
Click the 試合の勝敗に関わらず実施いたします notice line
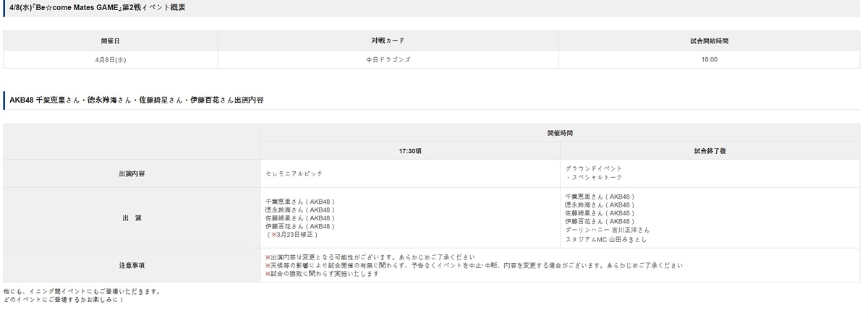click(322, 274)
